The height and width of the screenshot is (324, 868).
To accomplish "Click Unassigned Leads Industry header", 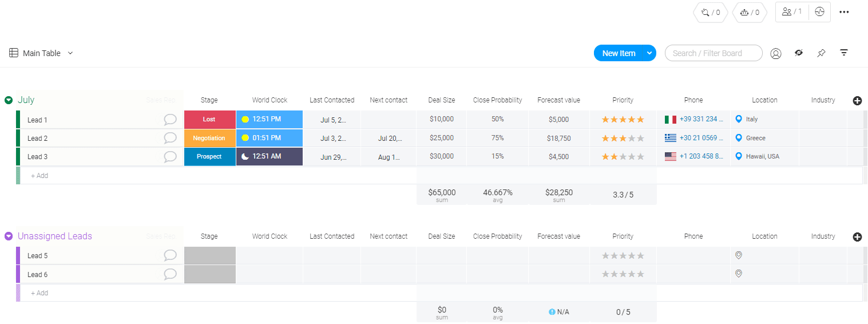I will (823, 236).
